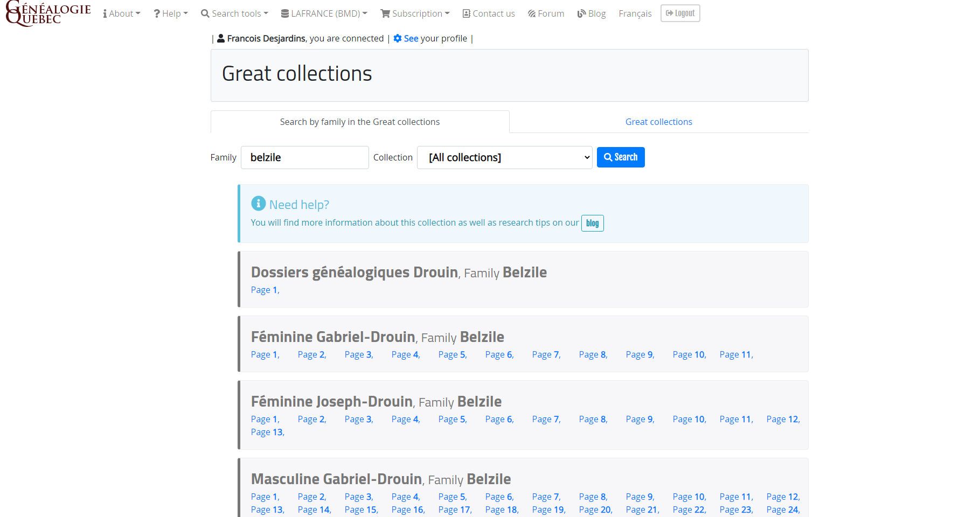This screenshot has width=980, height=517.
Task: Click the Blog icon in the top navigation
Action: click(582, 13)
